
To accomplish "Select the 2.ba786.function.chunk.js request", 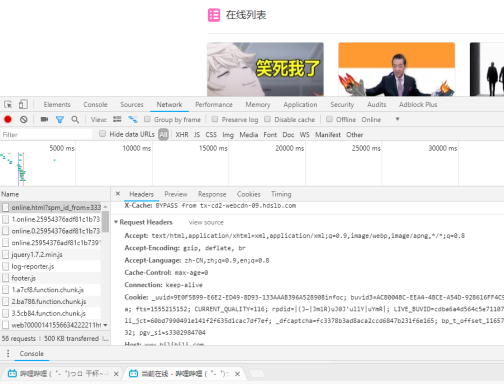I will pyautogui.click(x=49, y=302).
